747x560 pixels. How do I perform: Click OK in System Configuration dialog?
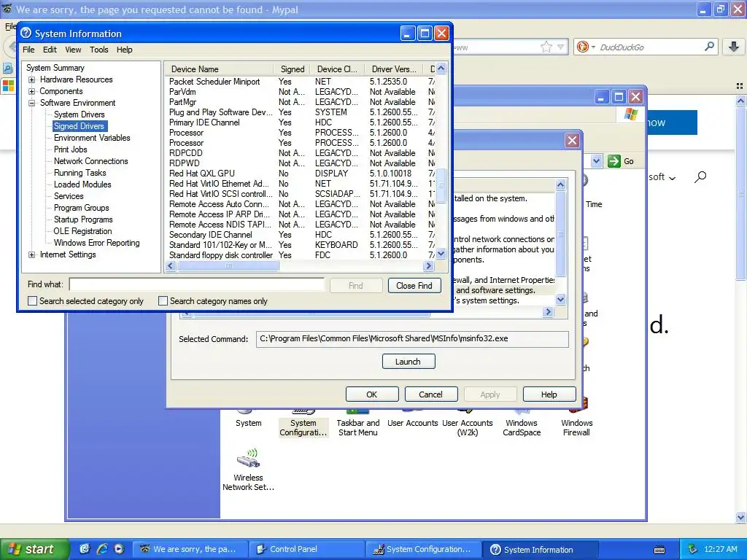coord(371,394)
